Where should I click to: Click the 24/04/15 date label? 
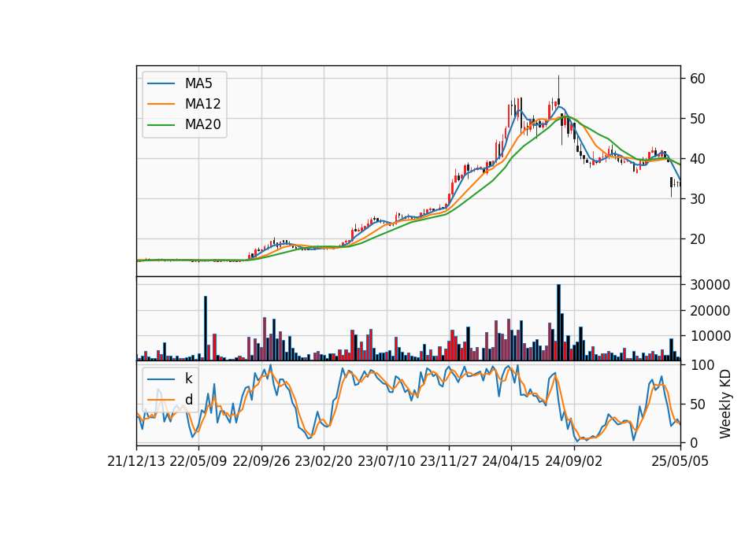511,461
